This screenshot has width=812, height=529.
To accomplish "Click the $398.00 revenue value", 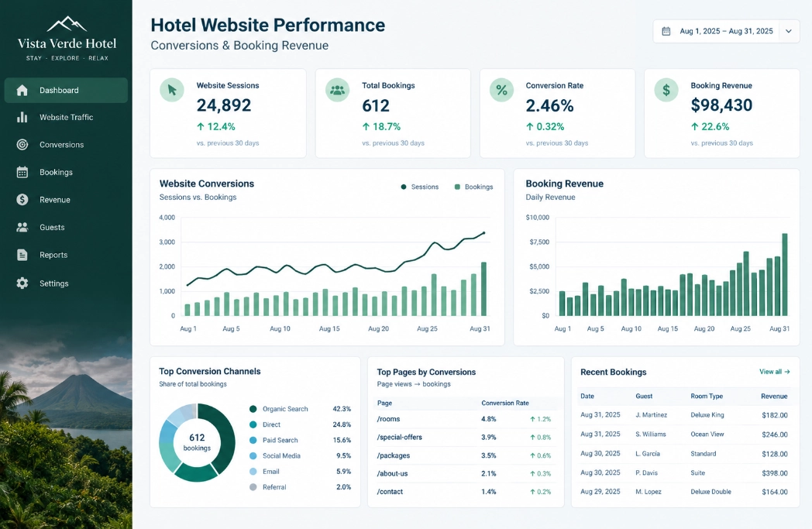I will pyautogui.click(x=775, y=473).
